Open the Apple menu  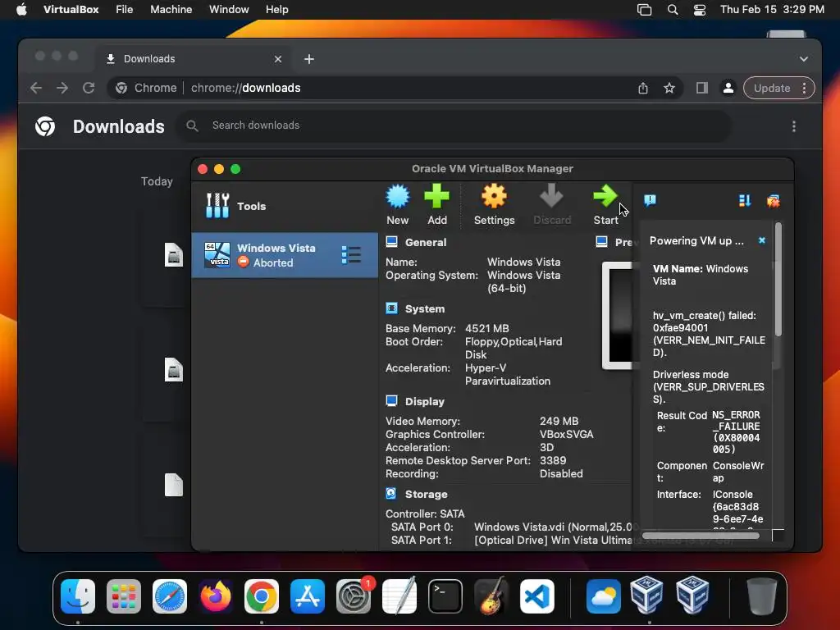(x=21, y=10)
